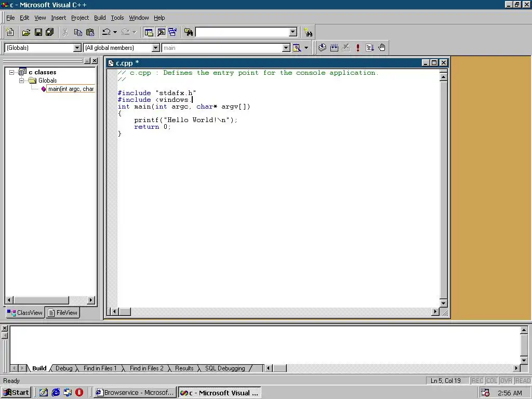Image resolution: width=532 pixels, height=399 pixels.
Task: Select the SQL Debugging tab
Action: pos(225,368)
